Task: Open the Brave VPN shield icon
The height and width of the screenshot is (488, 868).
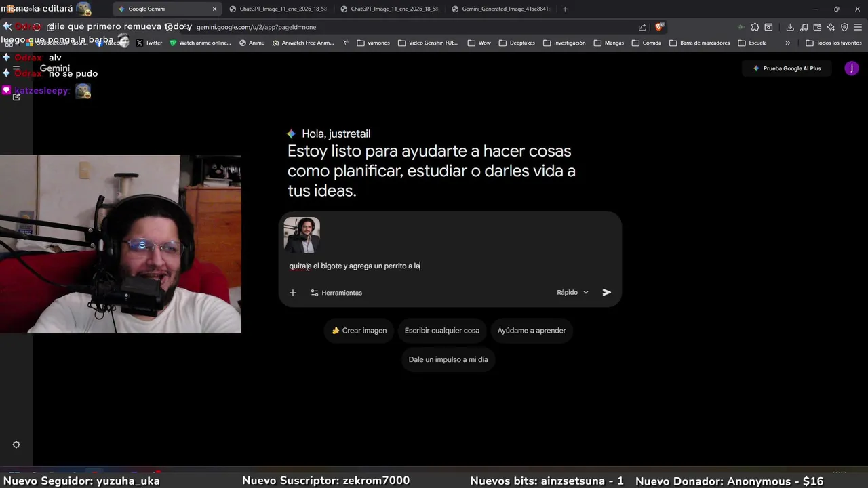Action: (844, 27)
